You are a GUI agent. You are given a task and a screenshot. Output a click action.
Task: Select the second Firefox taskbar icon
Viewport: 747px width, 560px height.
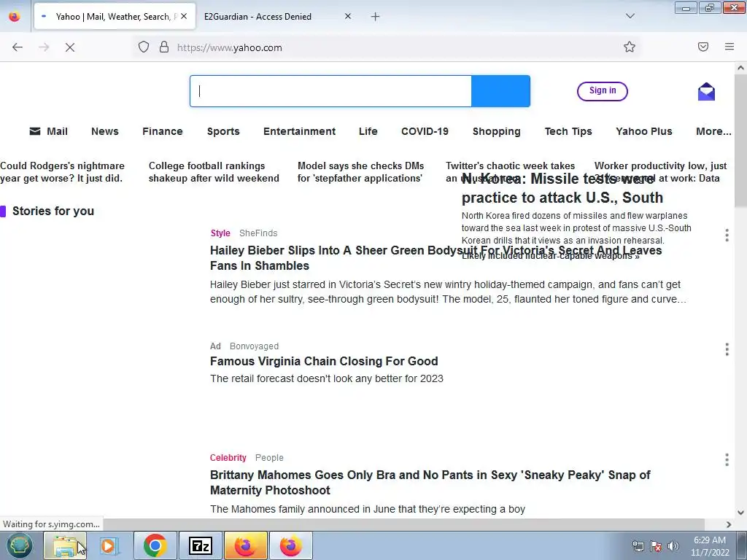click(290, 545)
